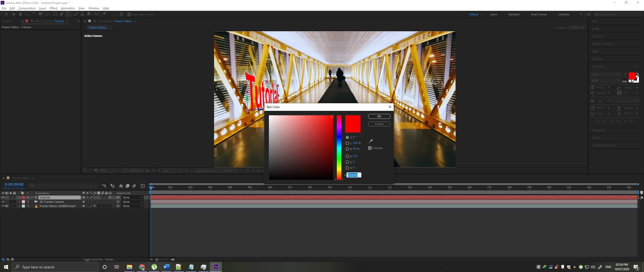This screenshot has width=644, height=272.
Task: Pick the Puppet Pin tool
Action: click(104, 14)
